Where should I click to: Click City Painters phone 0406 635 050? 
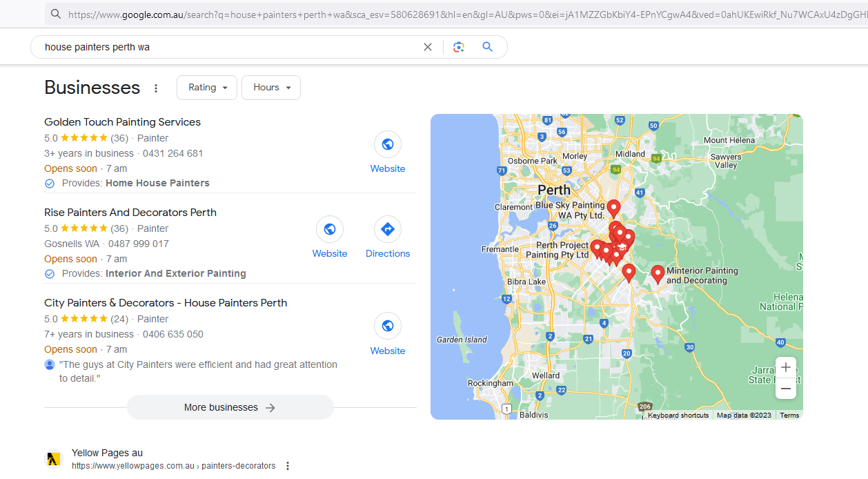[x=173, y=334]
